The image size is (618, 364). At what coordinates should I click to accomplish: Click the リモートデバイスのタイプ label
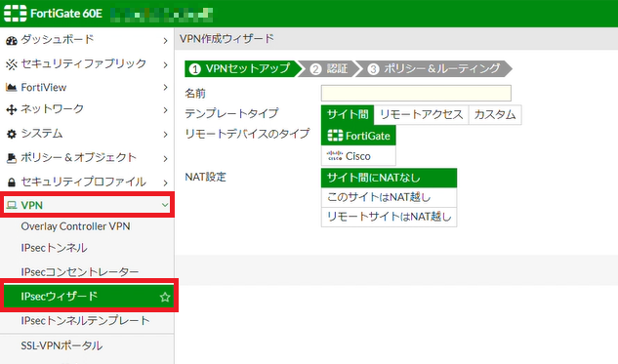coord(247,134)
